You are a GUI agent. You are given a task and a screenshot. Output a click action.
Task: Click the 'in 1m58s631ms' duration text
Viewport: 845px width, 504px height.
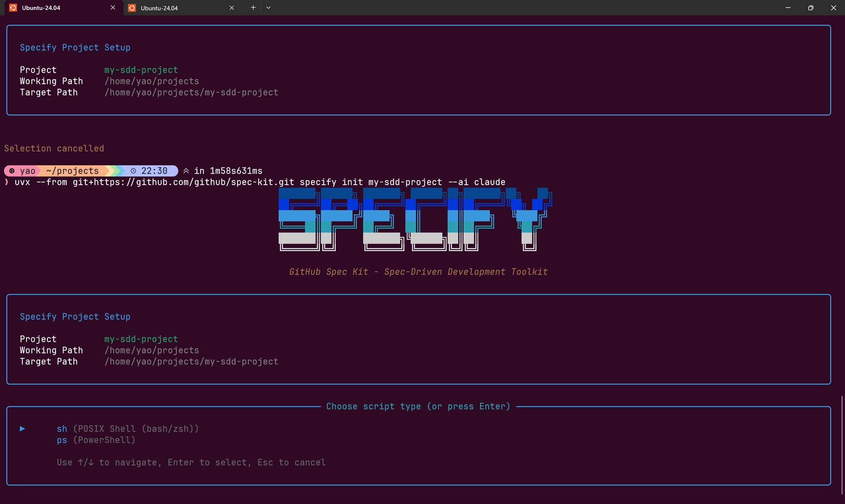click(x=228, y=171)
